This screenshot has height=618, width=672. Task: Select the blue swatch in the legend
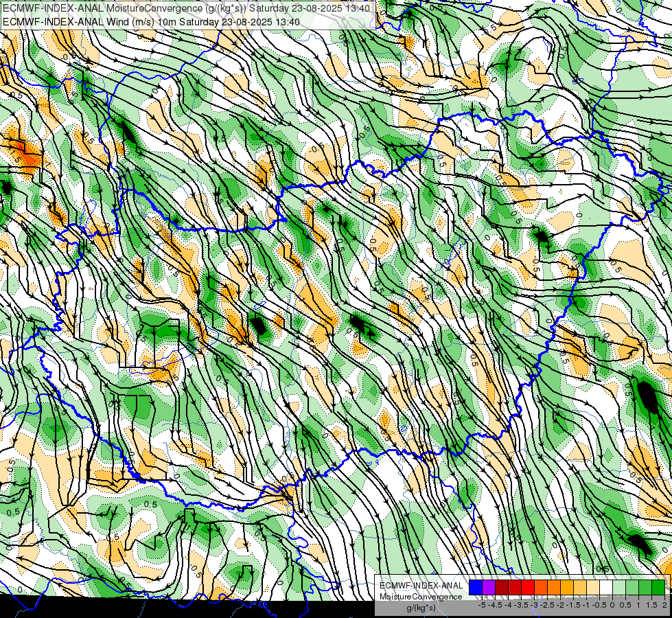tap(476, 587)
